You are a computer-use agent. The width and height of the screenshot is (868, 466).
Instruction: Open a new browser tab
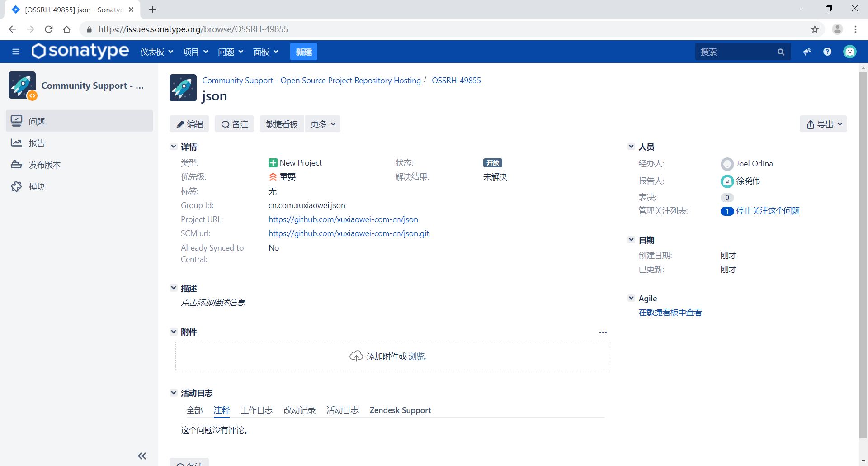[152, 10]
